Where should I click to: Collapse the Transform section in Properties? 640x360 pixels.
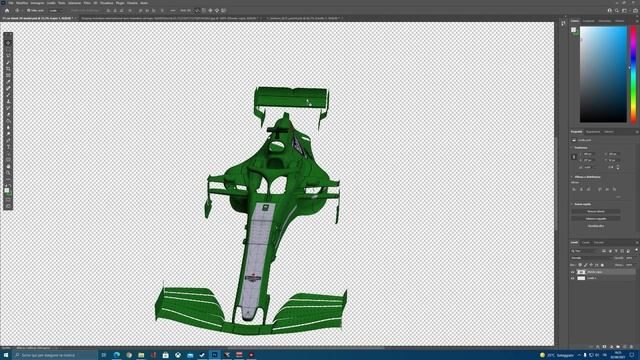pos(572,148)
